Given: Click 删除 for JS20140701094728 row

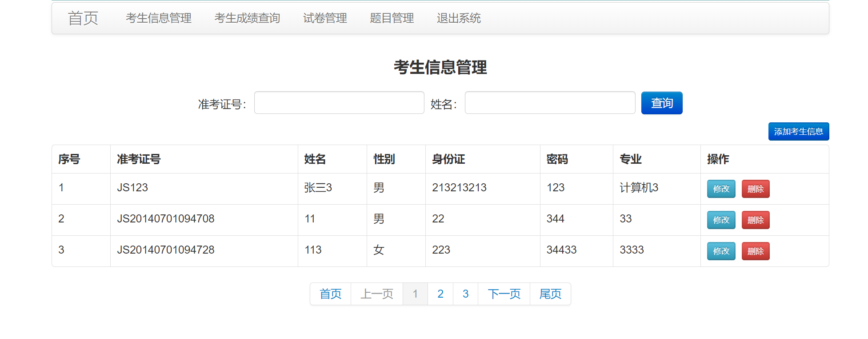Looking at the screenshot, I should point(756,251).
